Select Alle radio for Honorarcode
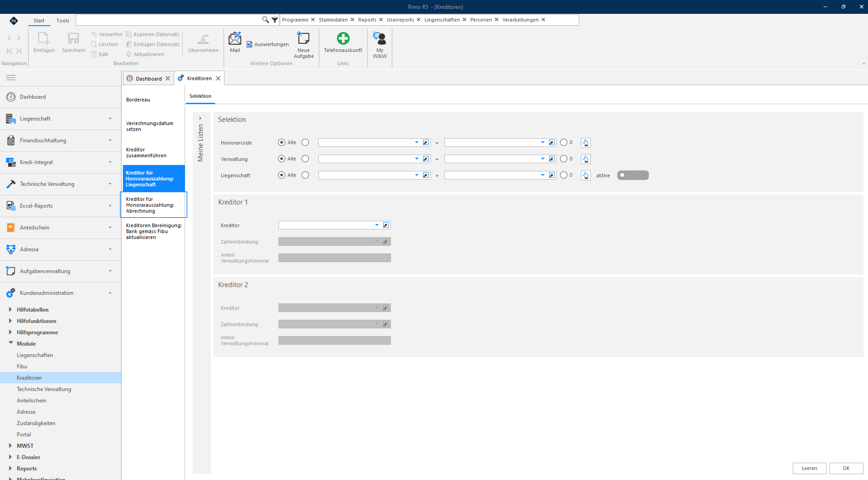The image size is (868, 480). [x=281, y=142]
